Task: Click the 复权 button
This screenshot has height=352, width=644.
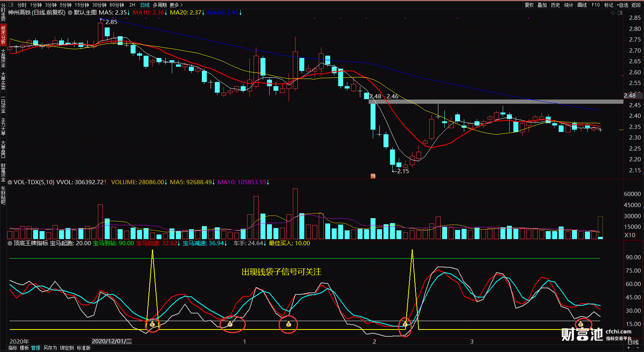Action: pyautogui.click(x=529, y=5)
